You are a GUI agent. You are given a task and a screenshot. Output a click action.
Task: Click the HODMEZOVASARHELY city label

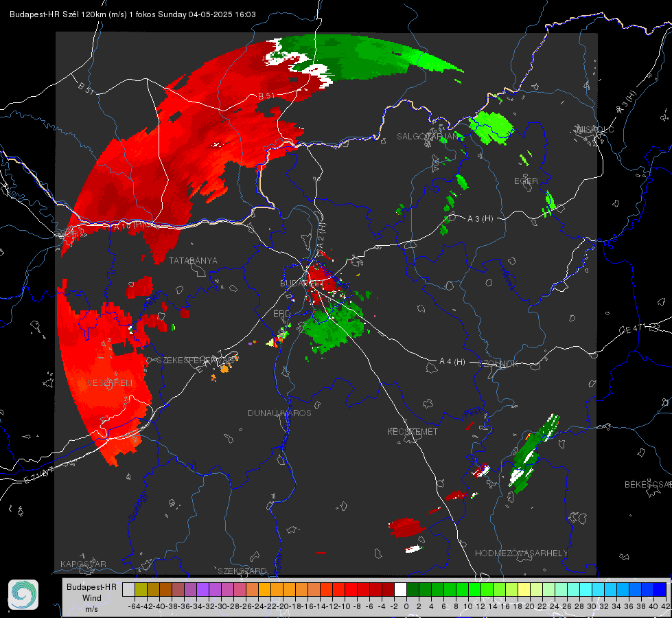click(521, 553)
